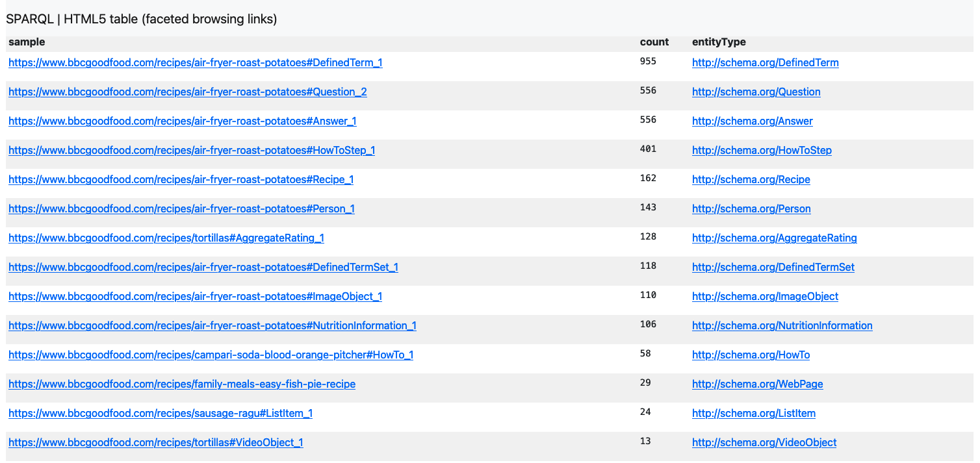Click the schema.org/ImageObject entity type link
Screen dimensions: 980x463
click(765, 297)
